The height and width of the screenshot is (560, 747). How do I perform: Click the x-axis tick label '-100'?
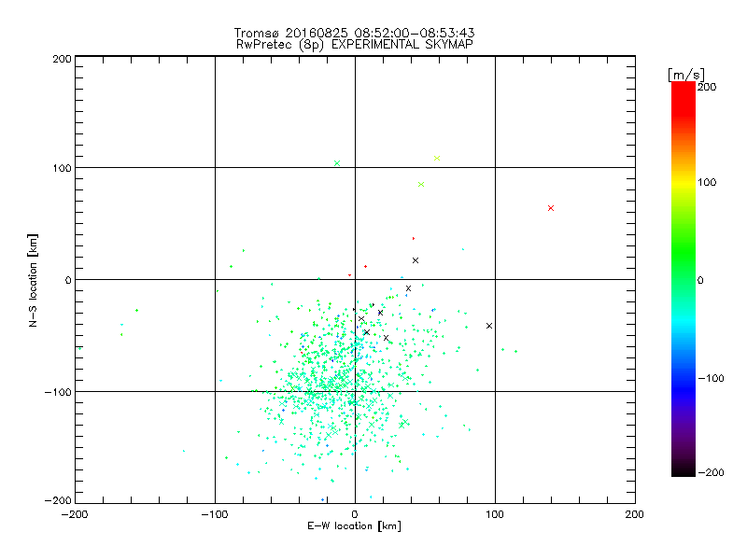tap(215, 514)
